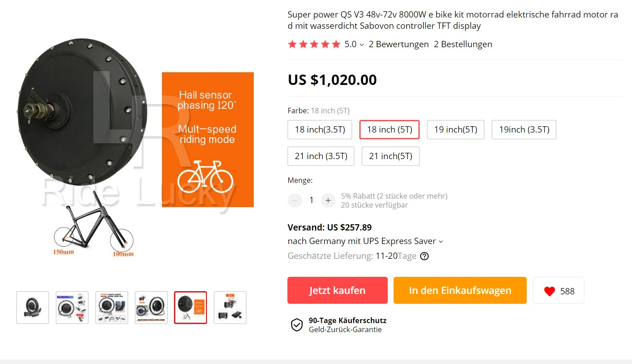Decrease quantity with the minus button

295,200
